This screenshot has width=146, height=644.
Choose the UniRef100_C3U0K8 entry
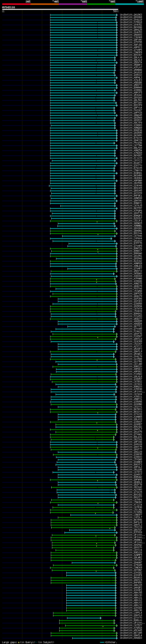click(x=131, y=37)
